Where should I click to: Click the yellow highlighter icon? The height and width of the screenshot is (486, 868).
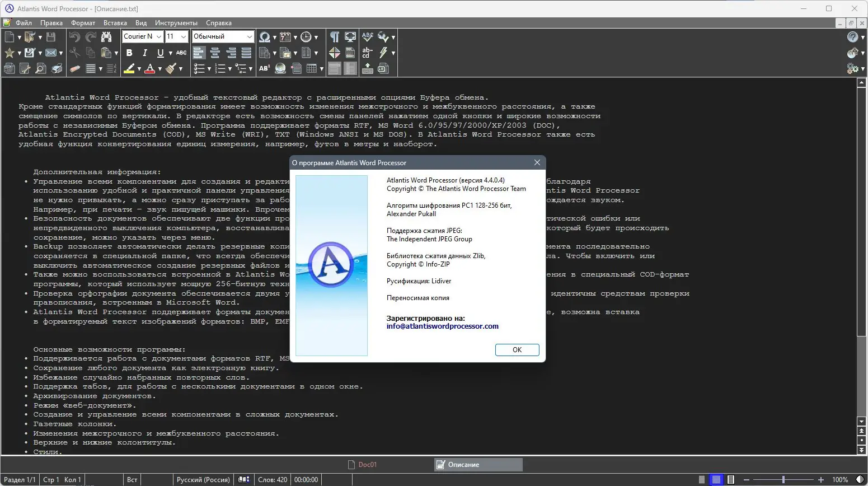129,68
